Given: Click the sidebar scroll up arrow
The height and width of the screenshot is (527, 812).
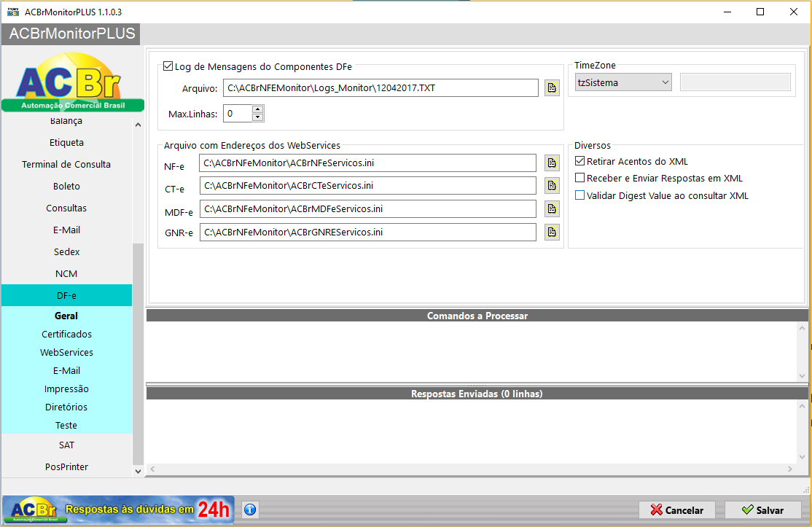Looking at the screenshot, I should coord(138,125).
